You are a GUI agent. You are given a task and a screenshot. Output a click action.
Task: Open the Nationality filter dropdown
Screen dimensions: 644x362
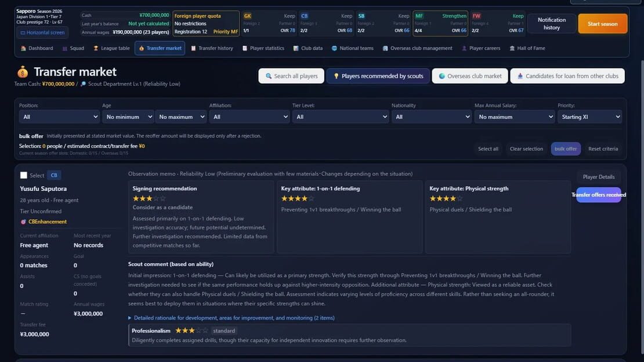pos(431,117)
